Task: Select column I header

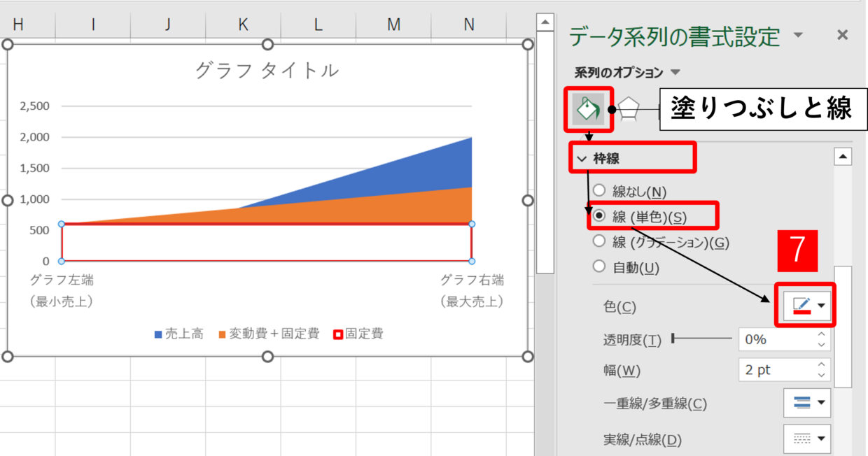Action: (x=92, y=24)
